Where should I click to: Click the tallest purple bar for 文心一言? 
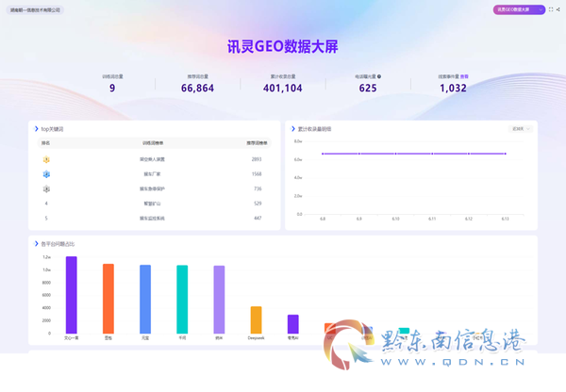click(72, 295)
